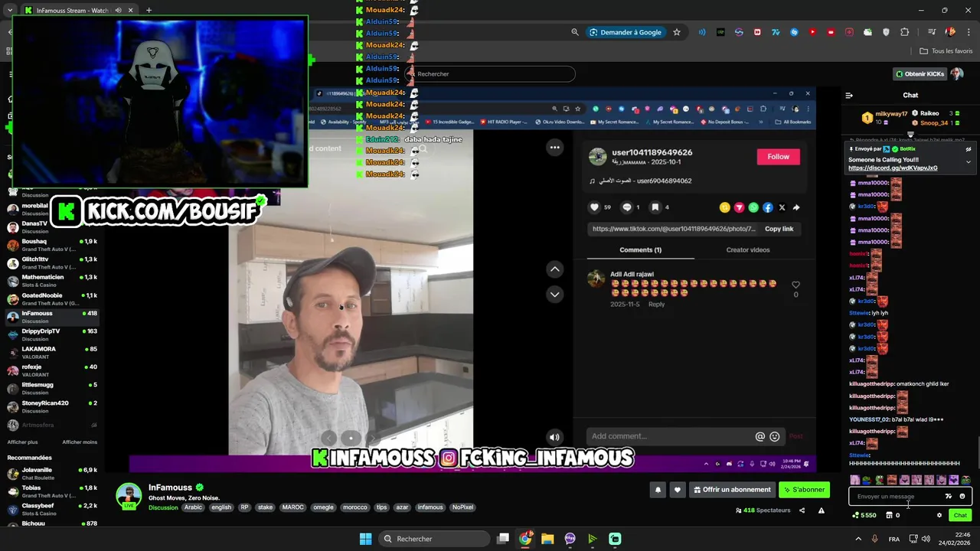Switch to the Creator videos tab

(748, 250)
